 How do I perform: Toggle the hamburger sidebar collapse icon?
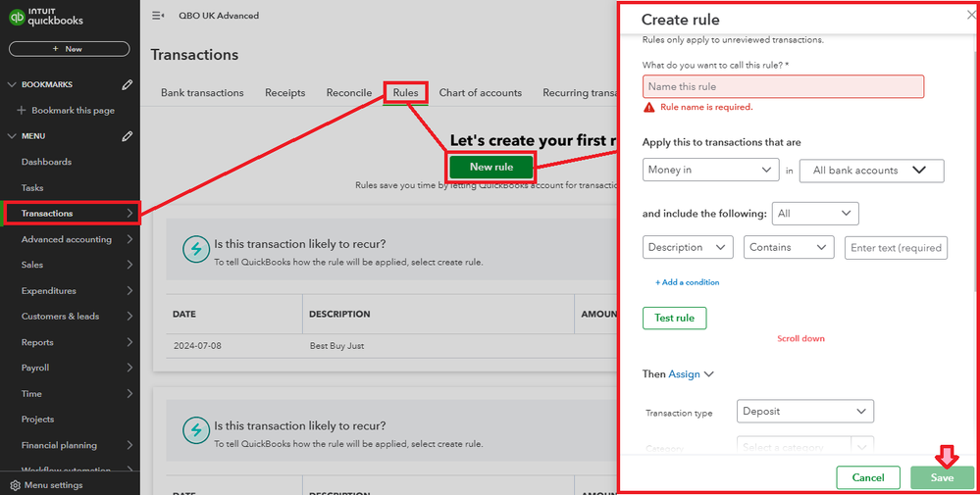[x=158, y=16]
